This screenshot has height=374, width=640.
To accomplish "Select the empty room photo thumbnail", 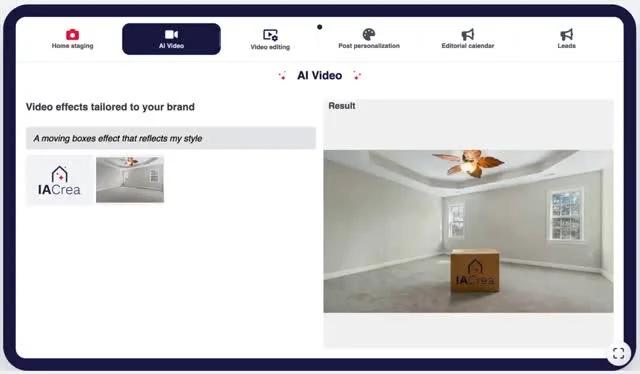I will [130, 180].
